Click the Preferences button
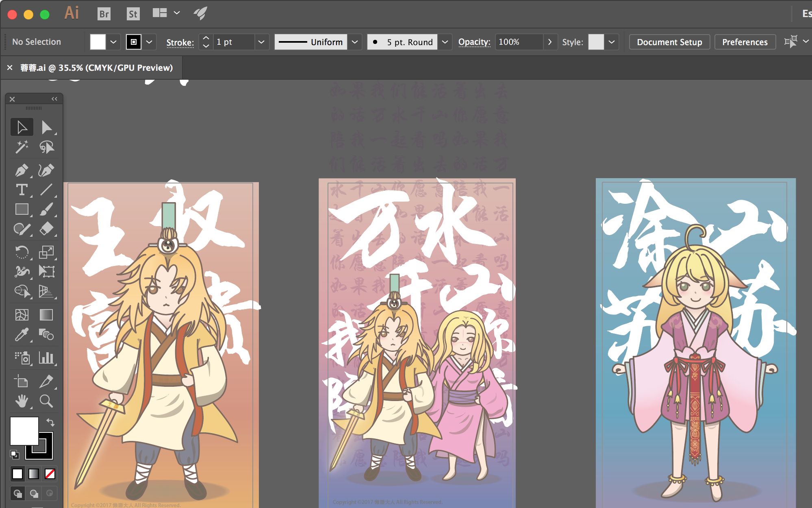The image size is (812, 508). point(745,41)
